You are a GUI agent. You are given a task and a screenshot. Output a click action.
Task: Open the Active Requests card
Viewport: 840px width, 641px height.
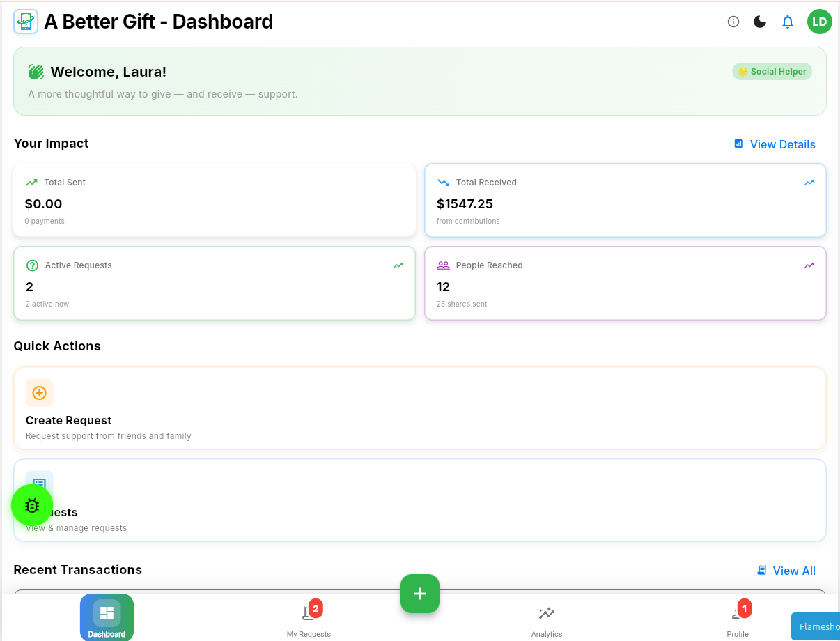pos(215,283)
